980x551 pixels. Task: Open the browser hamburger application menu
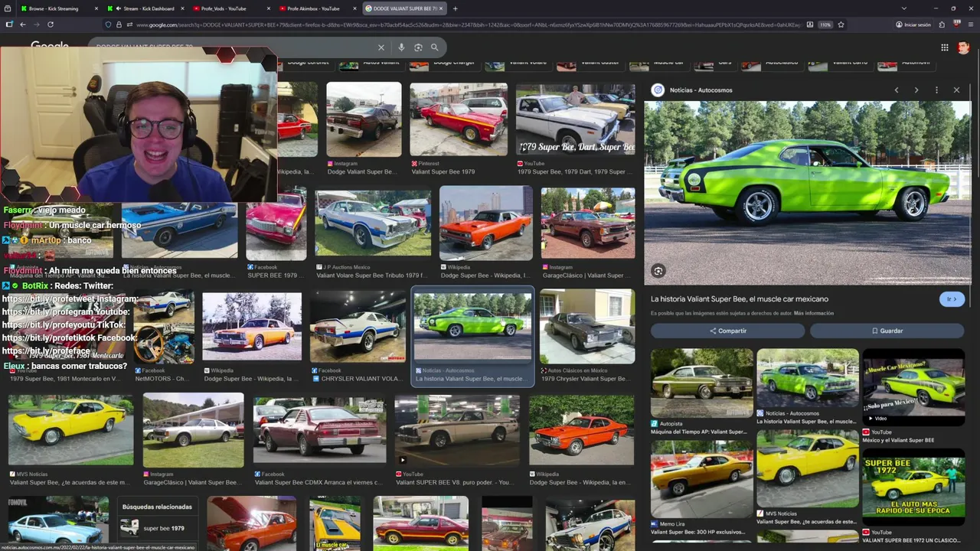point(970,24)
